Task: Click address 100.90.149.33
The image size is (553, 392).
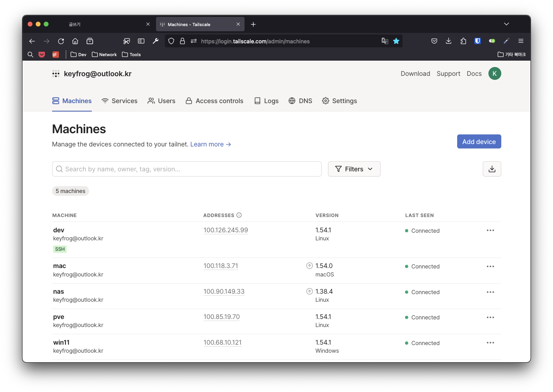Action: pyautogui.click(x=224, y=291)
